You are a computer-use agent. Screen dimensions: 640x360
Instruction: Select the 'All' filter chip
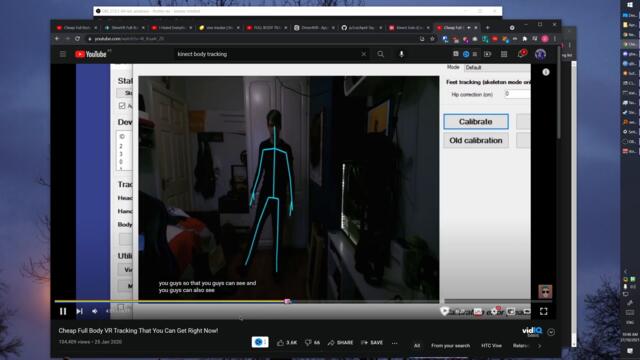417,346
